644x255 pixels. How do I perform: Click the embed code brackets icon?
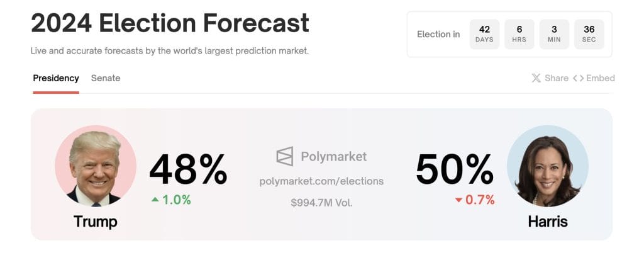point(578,78)
